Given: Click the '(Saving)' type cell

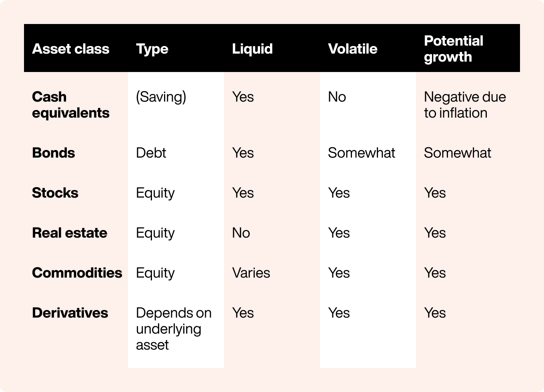Looking at the screenshot, I should pos(161,97).
